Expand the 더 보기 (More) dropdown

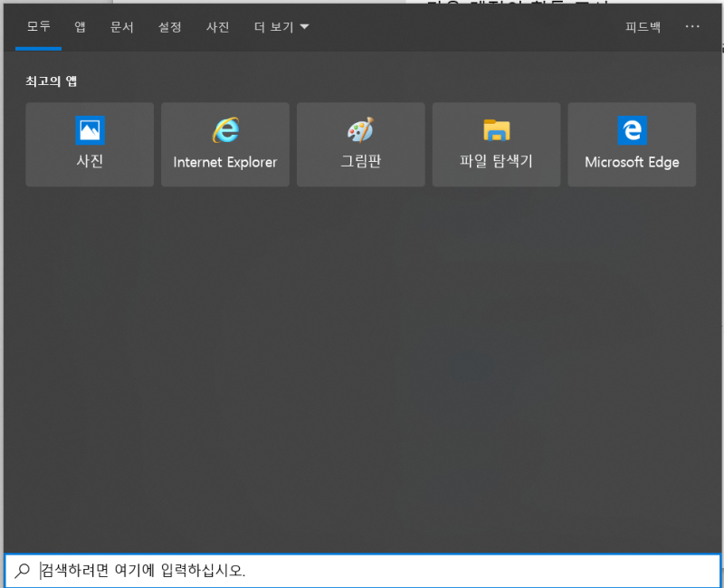(281, 27)
